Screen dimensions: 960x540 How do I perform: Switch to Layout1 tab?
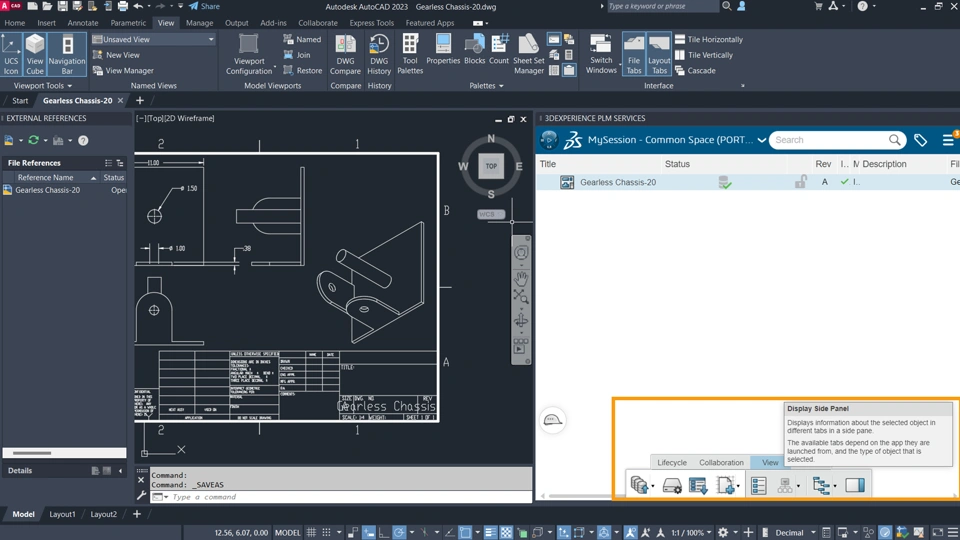click(62, 514)
